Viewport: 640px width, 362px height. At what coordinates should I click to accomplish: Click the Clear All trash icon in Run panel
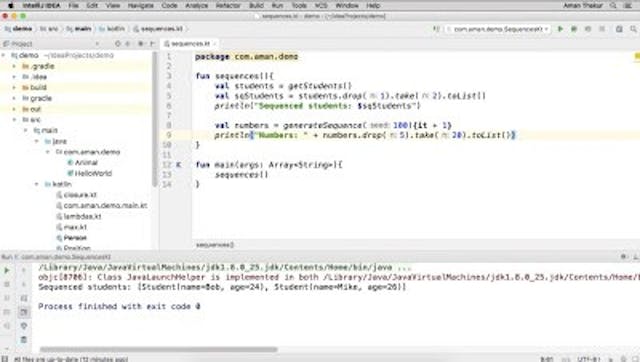(x=24, y=339)
